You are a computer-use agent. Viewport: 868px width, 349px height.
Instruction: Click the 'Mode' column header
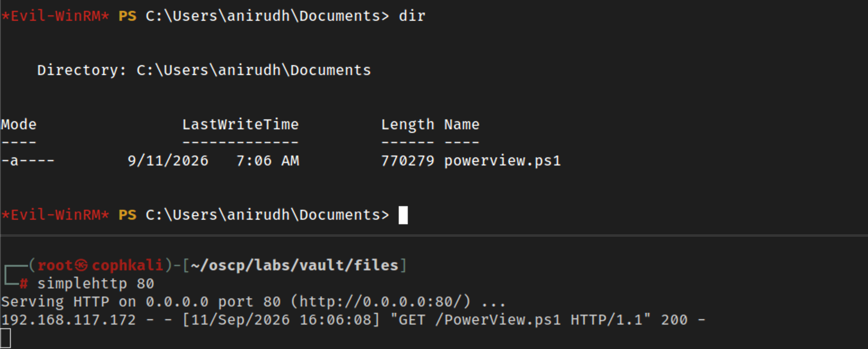[19, 124]
